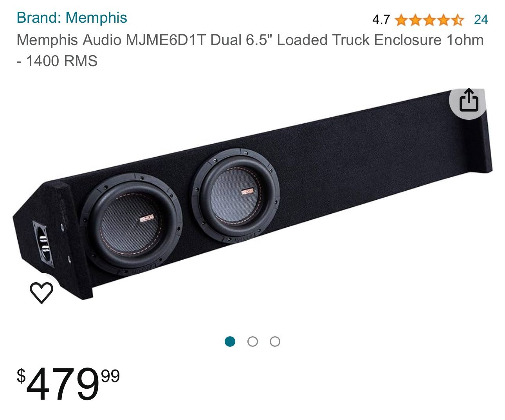Tap the terminal cup on enclosure side
Viewport: 505px width, 420px height.
point(44,243)
